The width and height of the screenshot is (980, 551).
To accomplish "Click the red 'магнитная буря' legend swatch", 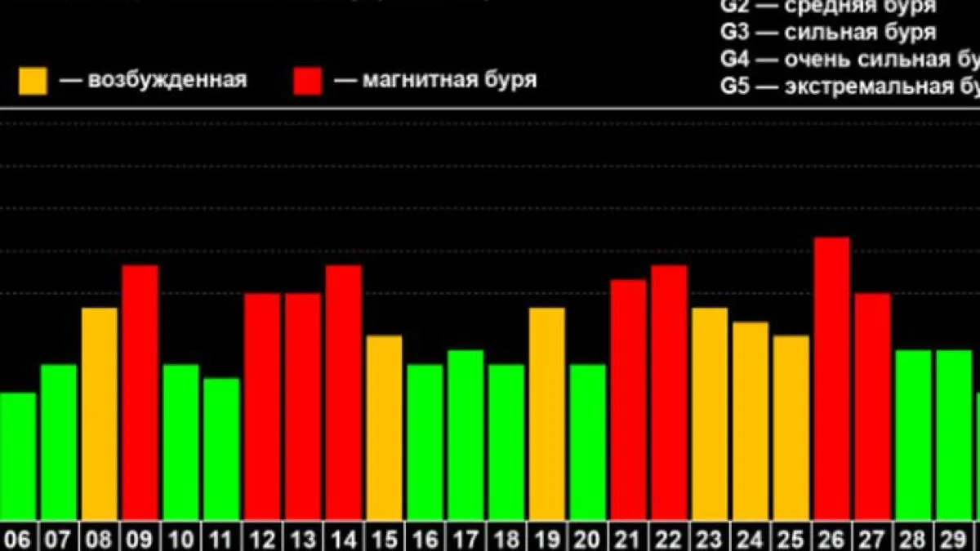I will tap(308, 81).
